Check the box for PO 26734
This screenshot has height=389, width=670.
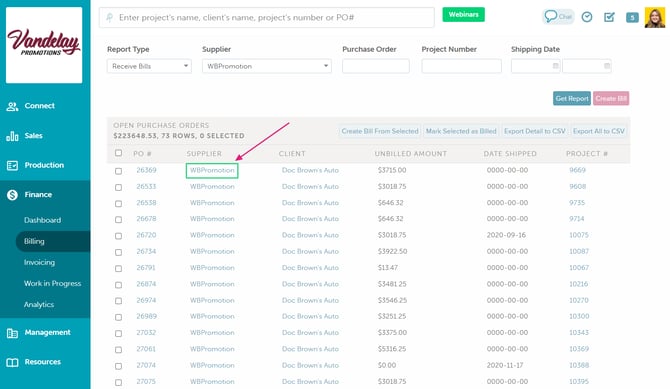click(118, 252)
